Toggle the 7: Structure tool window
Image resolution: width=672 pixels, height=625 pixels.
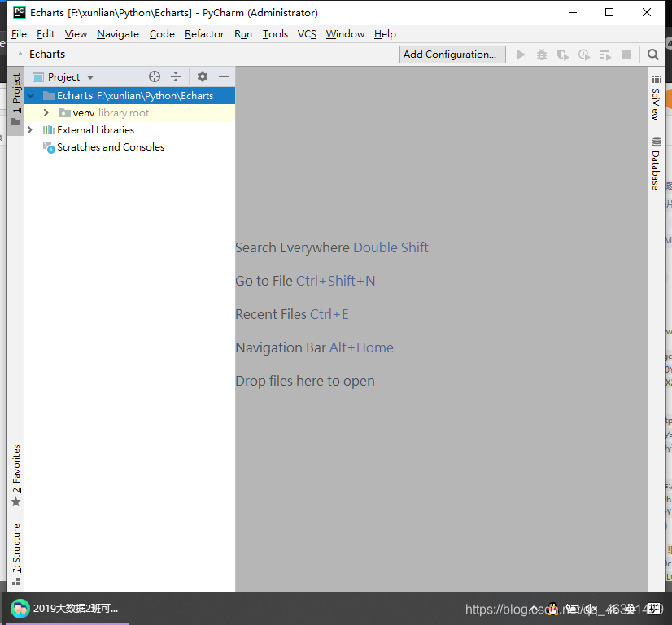15,554
